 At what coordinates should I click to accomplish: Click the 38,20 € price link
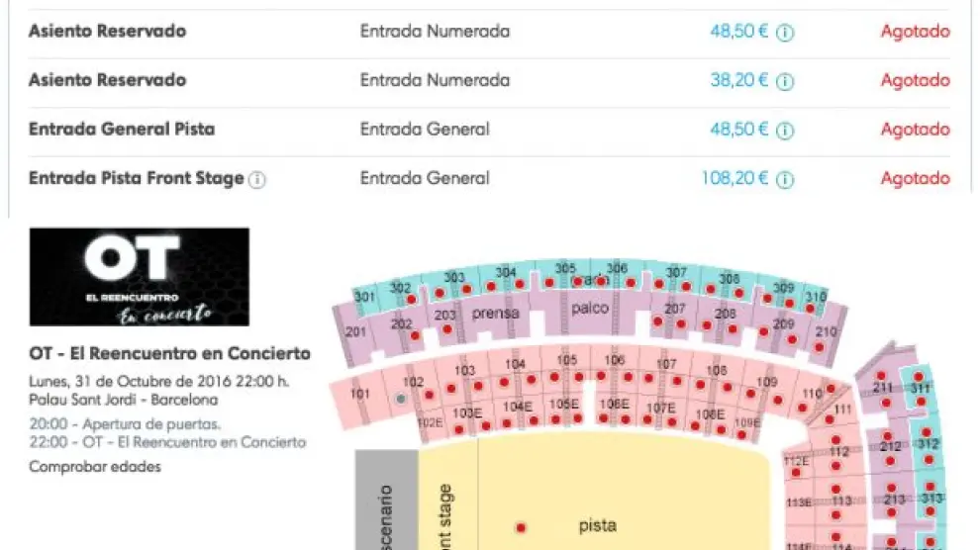[x=738, y=80]
